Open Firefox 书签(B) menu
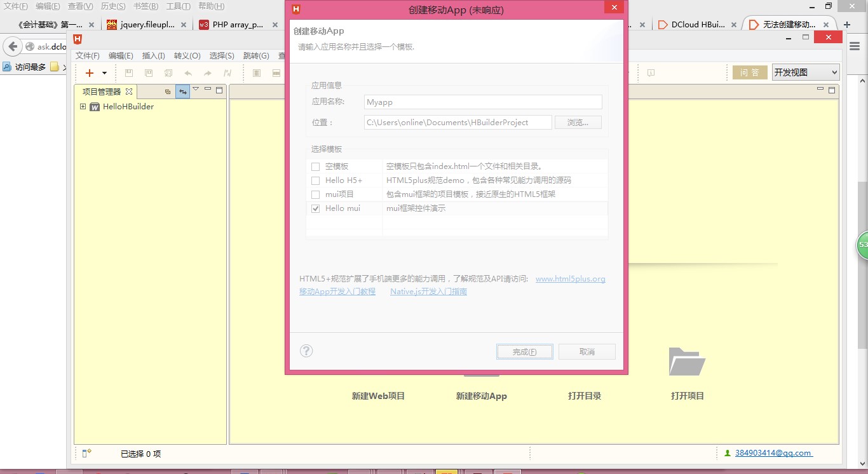 tap(146, 6)
